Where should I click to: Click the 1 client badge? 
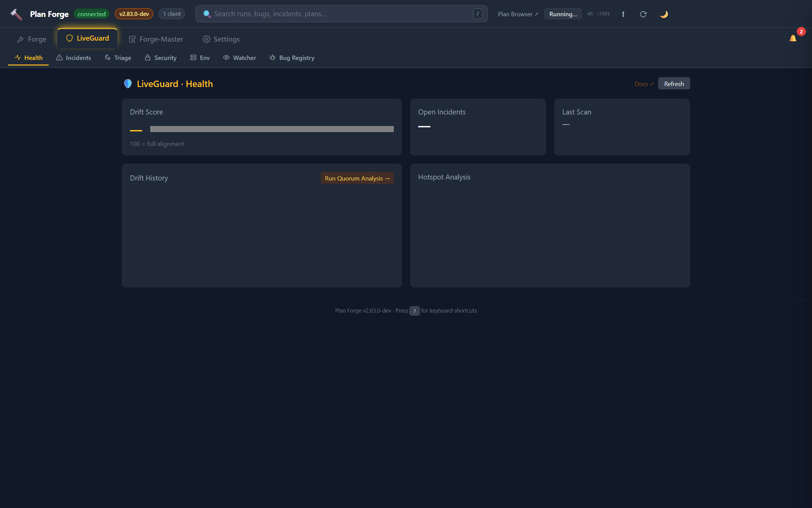click(x=172, y=14)
